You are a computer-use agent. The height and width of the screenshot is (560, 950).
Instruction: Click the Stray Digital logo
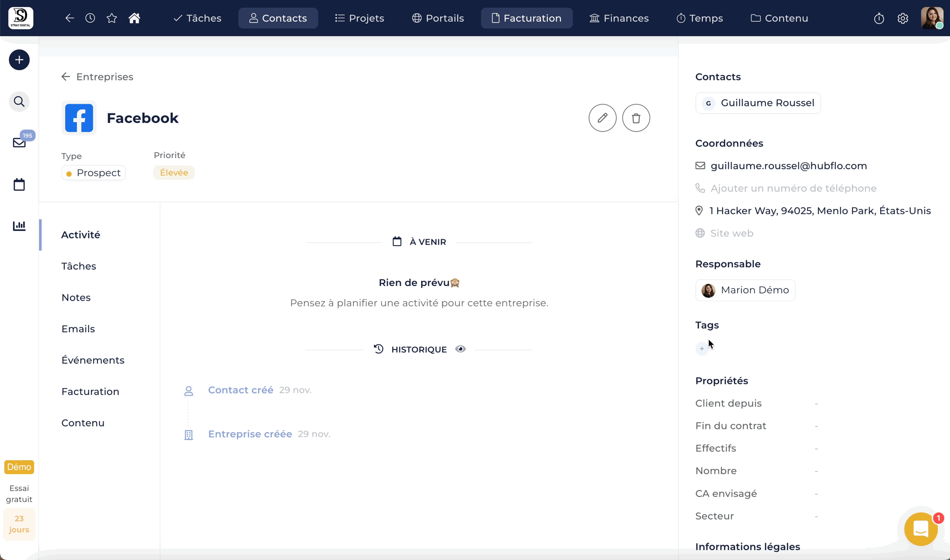click(x=21, y=18)
